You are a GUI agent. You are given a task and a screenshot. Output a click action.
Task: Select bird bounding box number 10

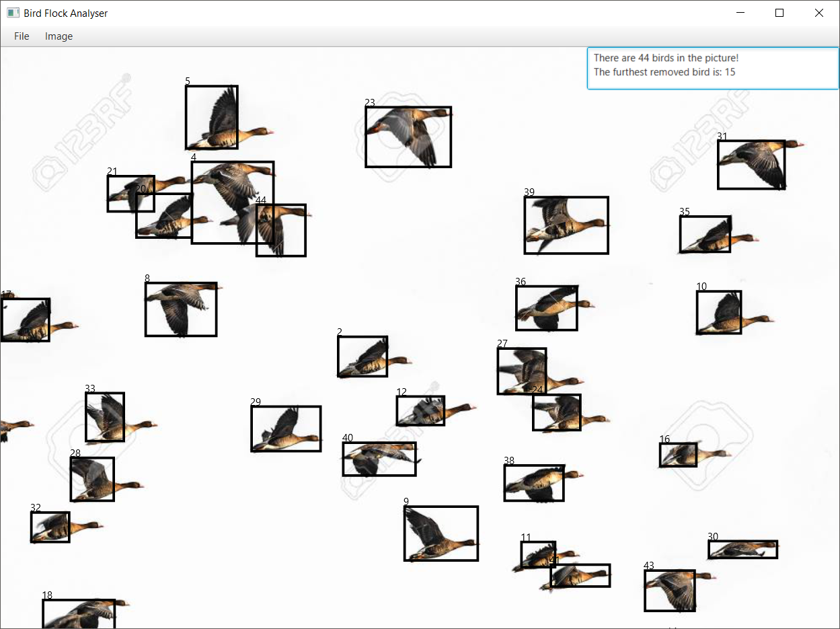point(718,312)
